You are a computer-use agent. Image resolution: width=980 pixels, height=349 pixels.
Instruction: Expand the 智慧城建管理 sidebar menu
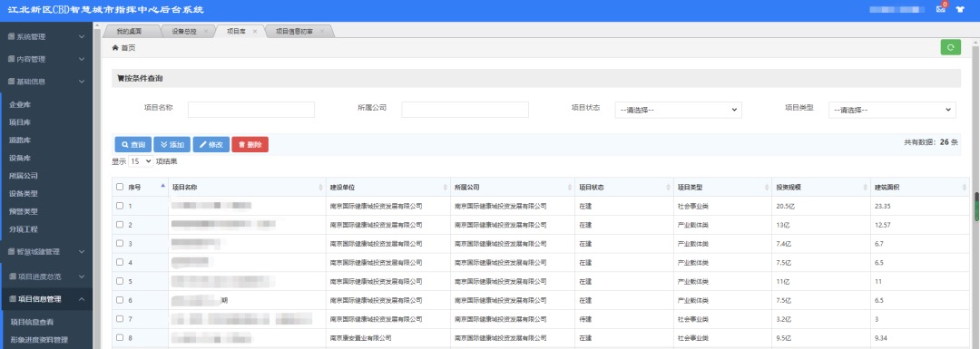pyautogui.click(x=46, y=252)
